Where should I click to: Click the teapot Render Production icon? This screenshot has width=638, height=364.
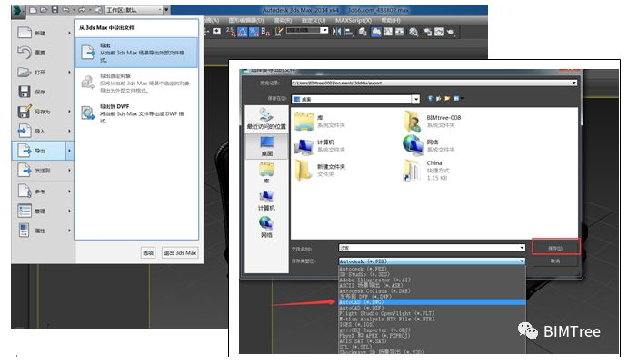tap(451, 31)
